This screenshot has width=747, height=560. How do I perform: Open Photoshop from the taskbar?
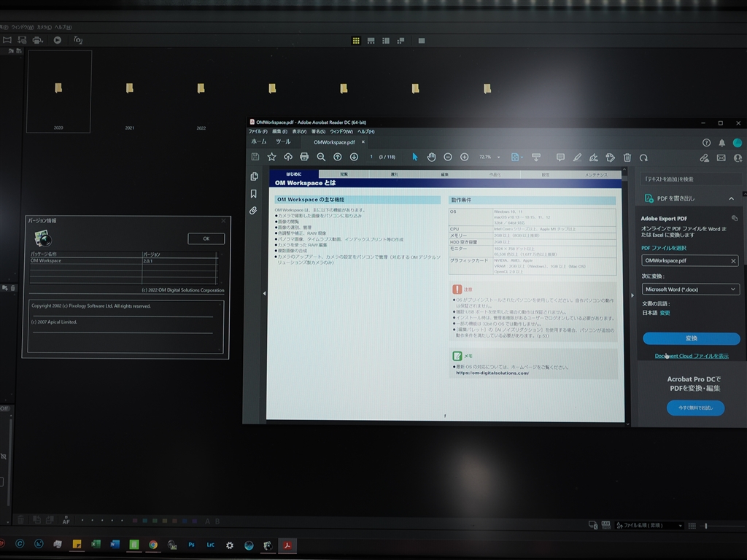(x=191, y=545)
